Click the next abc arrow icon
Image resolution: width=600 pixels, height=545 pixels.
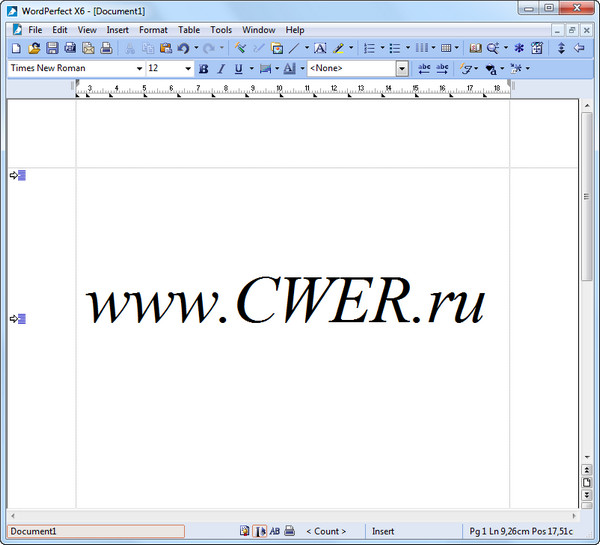[x=442, y=69]
